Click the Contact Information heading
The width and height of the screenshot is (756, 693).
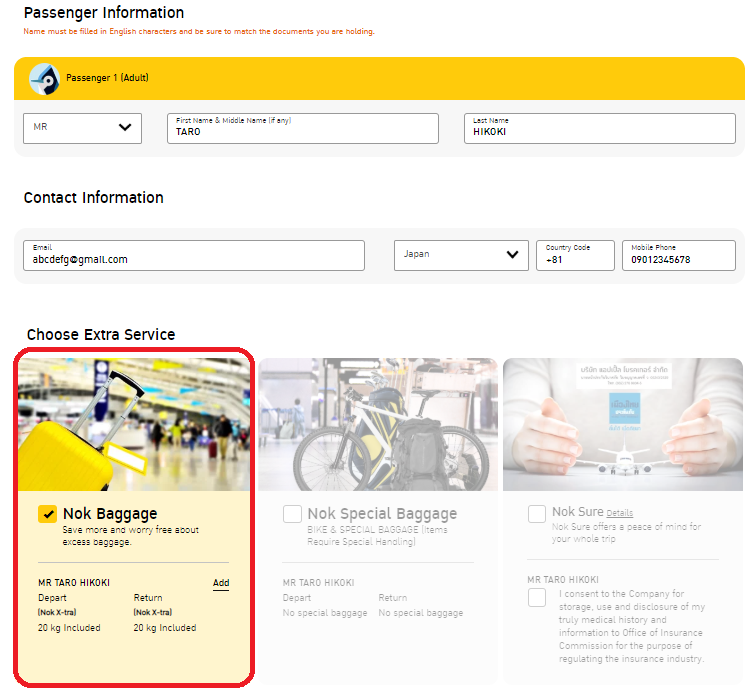(x=94, y=197)
